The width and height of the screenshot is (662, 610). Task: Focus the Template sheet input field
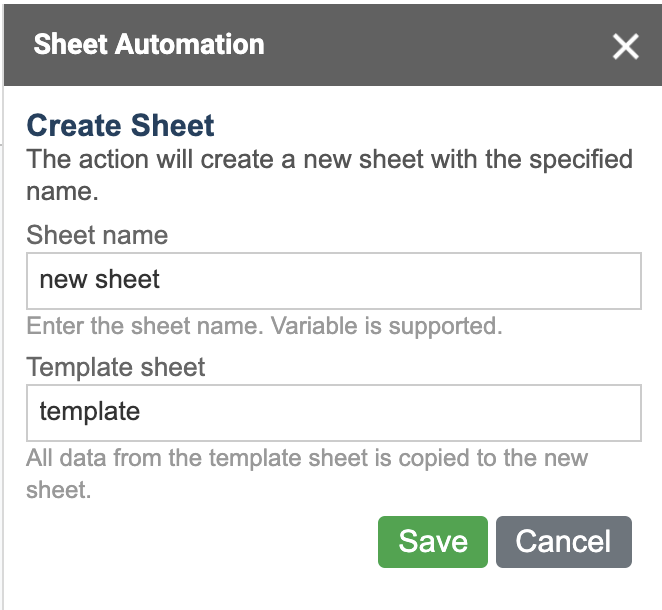(334, 413)
